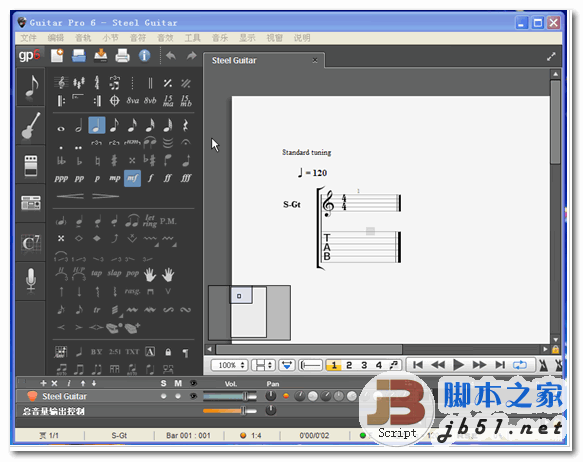The height and width of the screenshot is (462, 583).
Task: Open the page layout mode dropdown
Action: coord(263,365)
